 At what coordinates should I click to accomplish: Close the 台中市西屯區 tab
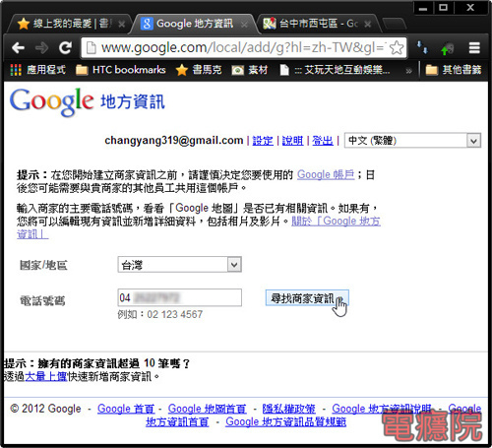click(368, 24)
